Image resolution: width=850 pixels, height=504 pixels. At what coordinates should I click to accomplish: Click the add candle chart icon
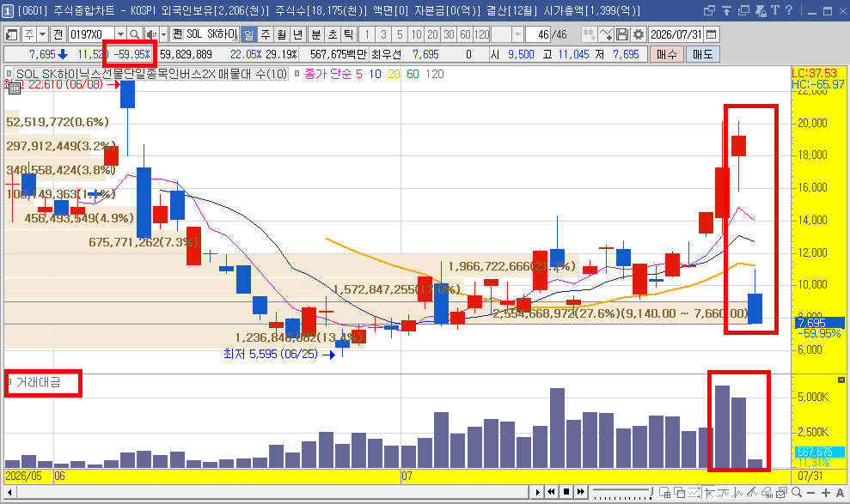[x=589, y=34]
